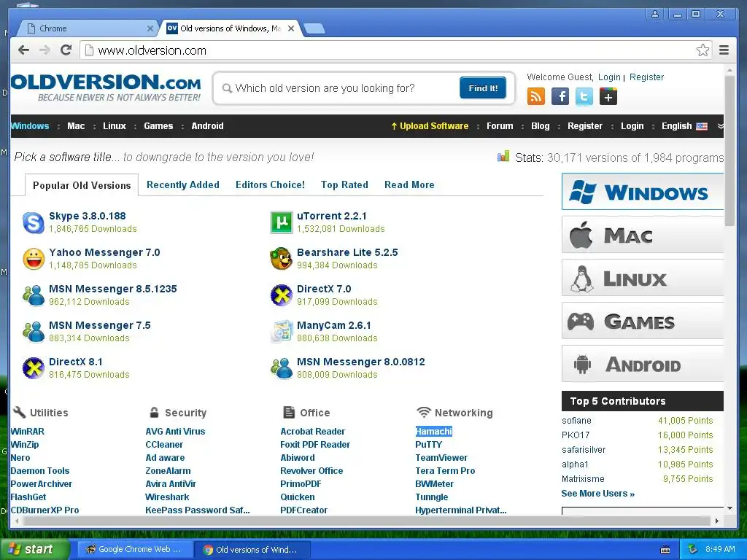
Task: Click the system tray icon beside the clock
Action: pos(693,550)
